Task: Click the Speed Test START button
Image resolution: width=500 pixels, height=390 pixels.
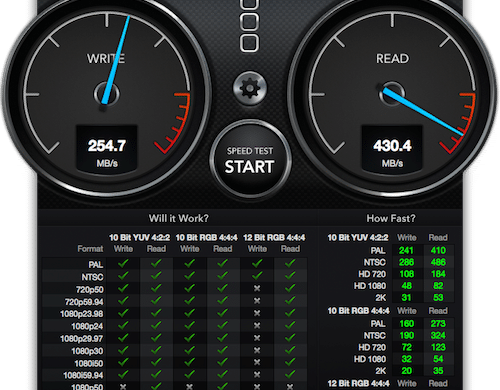Action: [x=250, y=160]
